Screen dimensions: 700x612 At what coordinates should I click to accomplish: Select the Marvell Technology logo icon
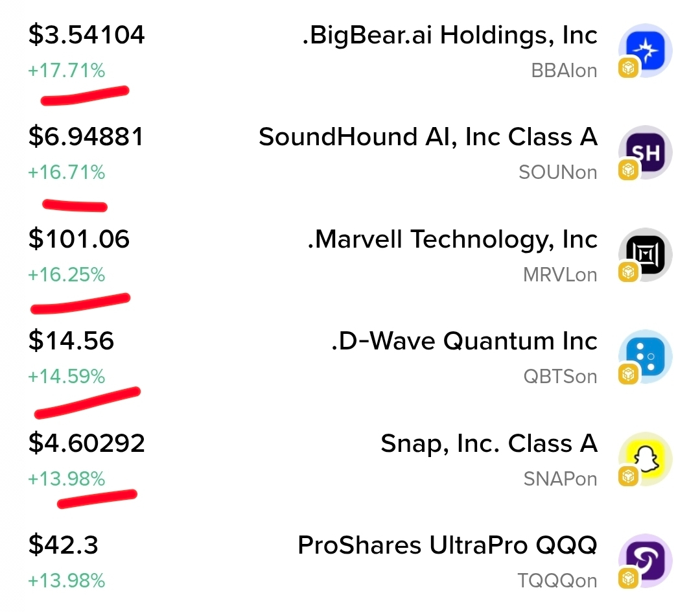[645, 254]
